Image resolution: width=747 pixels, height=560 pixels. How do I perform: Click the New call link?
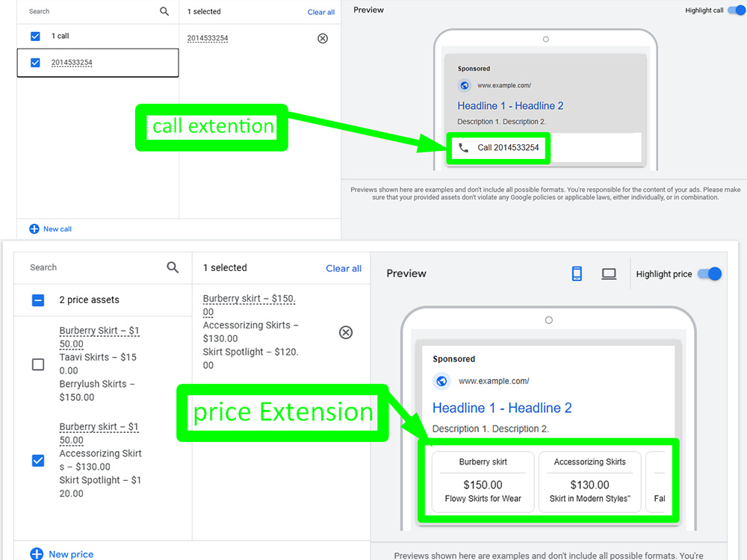pyautogui.click(x=58, y=229)
